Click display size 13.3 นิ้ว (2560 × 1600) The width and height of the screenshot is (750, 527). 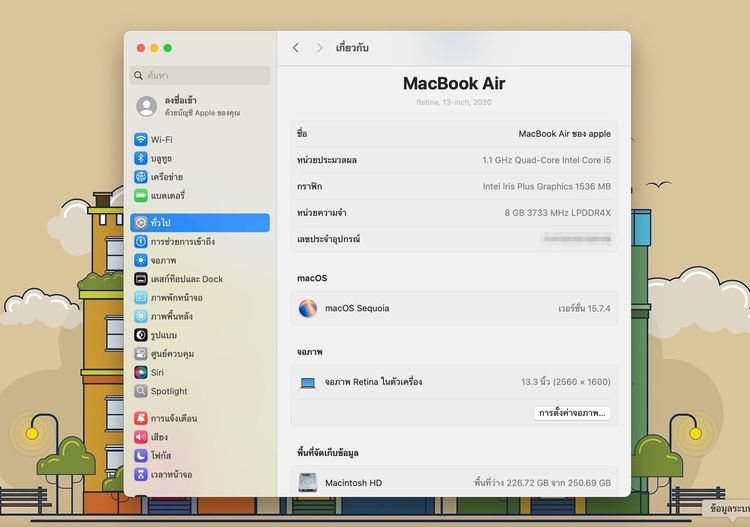coord(566,382)
